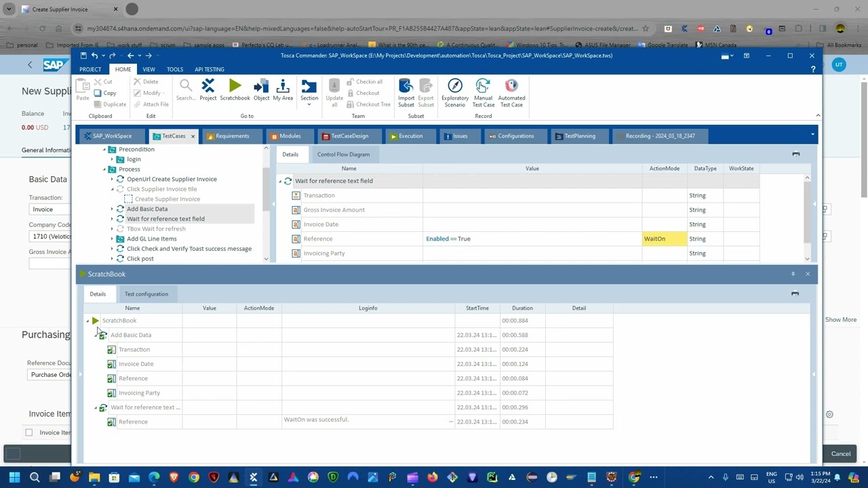
Task: Click Cancel in the SAP browser page
Action: (x=841, y=454)
